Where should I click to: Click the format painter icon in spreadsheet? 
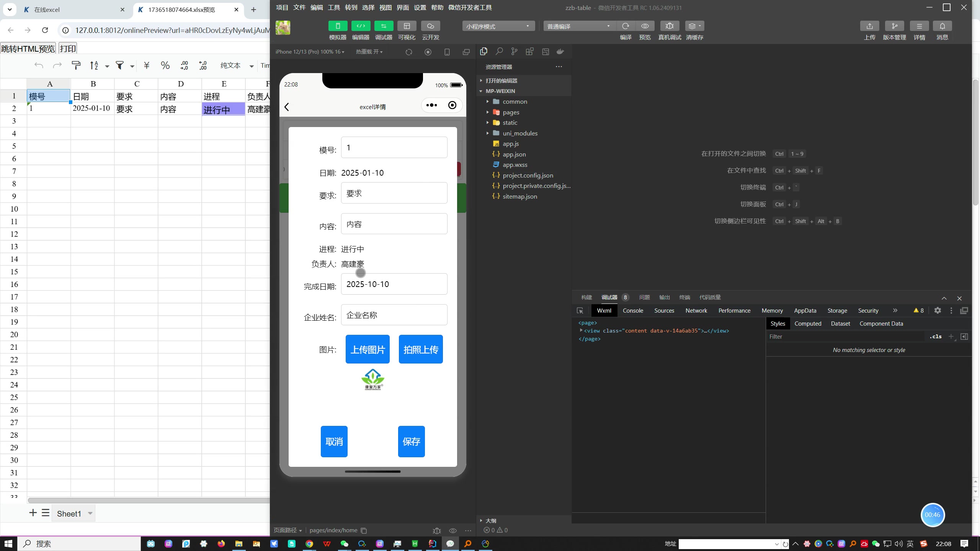pos(76,65)
